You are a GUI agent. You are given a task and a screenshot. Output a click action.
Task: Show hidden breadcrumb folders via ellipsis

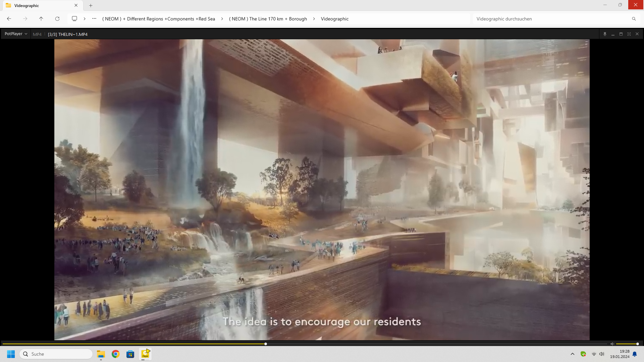94,19
